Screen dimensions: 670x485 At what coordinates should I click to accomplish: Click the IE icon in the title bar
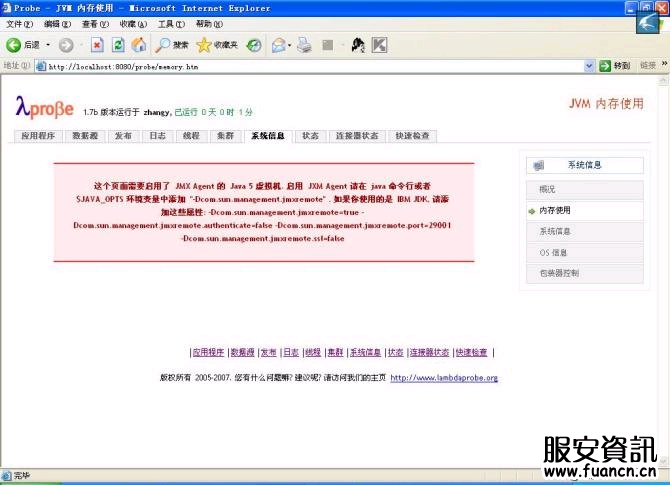click(6, 8)
